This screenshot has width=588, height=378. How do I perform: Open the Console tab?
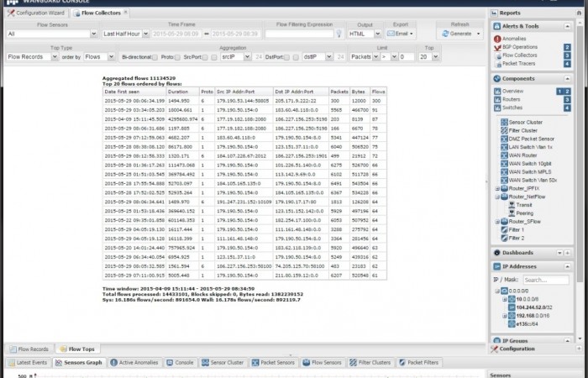(x=180, y=363)
